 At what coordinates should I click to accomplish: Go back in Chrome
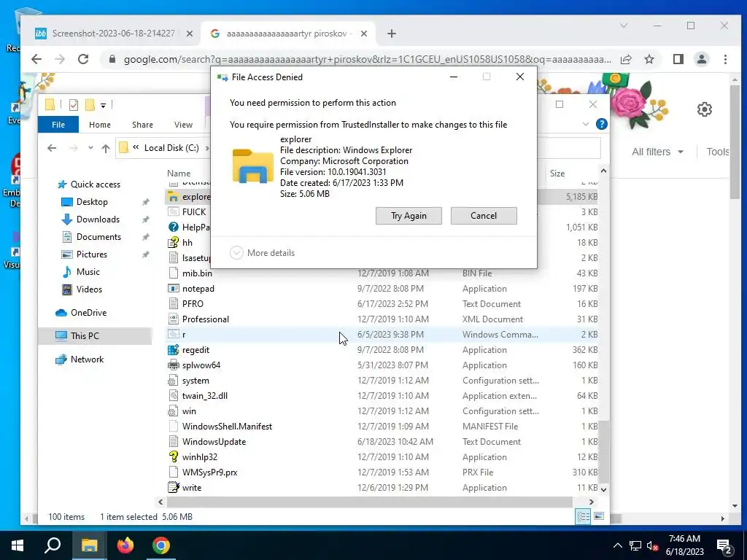coord(36,60)
